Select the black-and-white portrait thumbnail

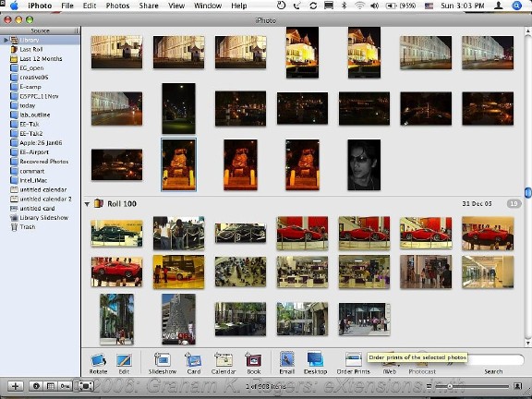364,164
